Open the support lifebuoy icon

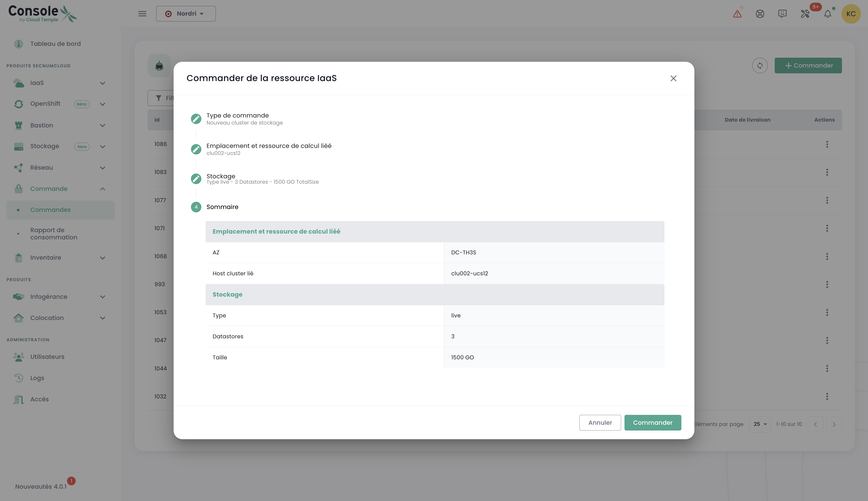point(760,14)
